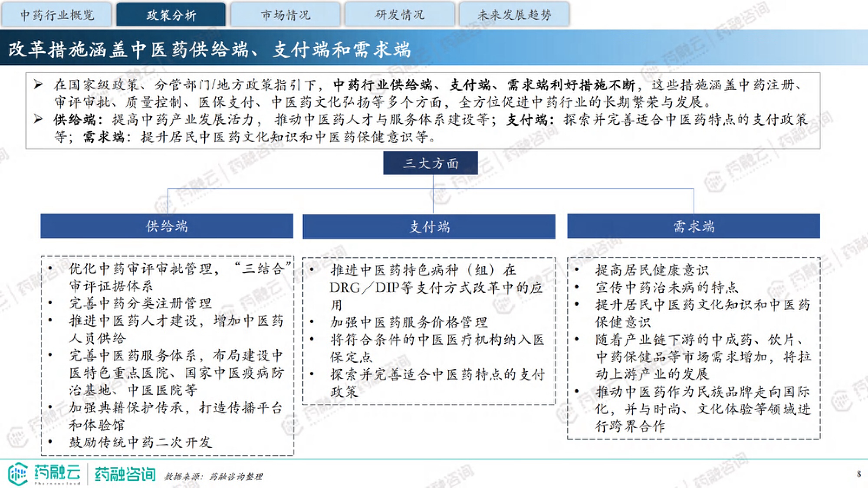
Task: Click the 加强中医药服务价格管理 bullet
Action: tap(408, 322)
